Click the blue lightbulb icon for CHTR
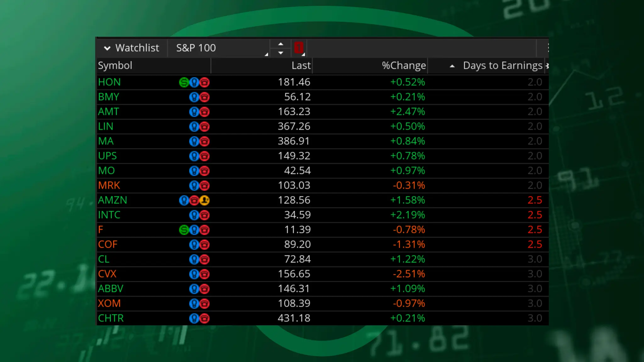This screenshot has height=362, width=644. tap(194, 319)
